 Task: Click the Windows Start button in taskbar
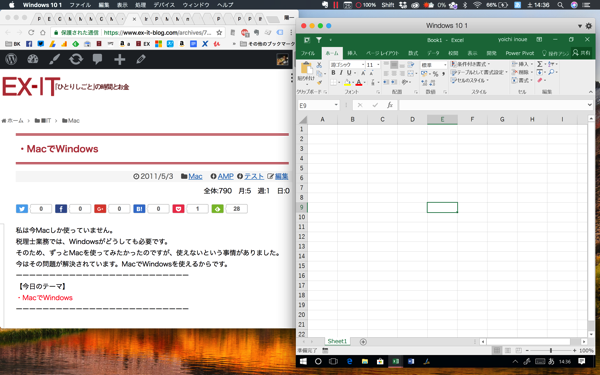(303, 361)
